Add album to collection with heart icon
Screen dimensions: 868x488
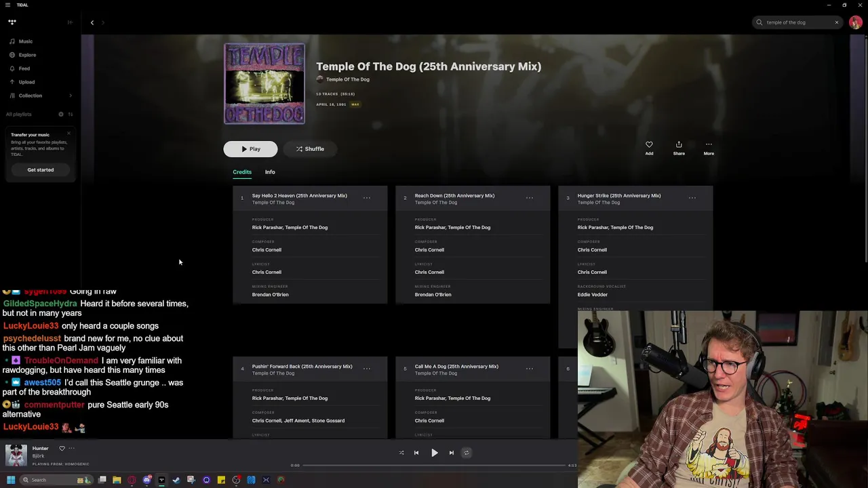(x=649, y=148)
